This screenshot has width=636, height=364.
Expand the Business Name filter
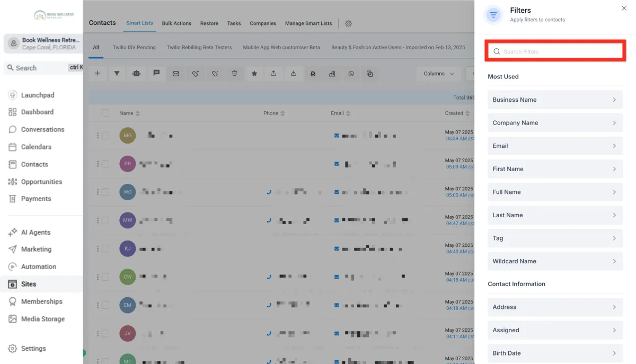[555, 100]
